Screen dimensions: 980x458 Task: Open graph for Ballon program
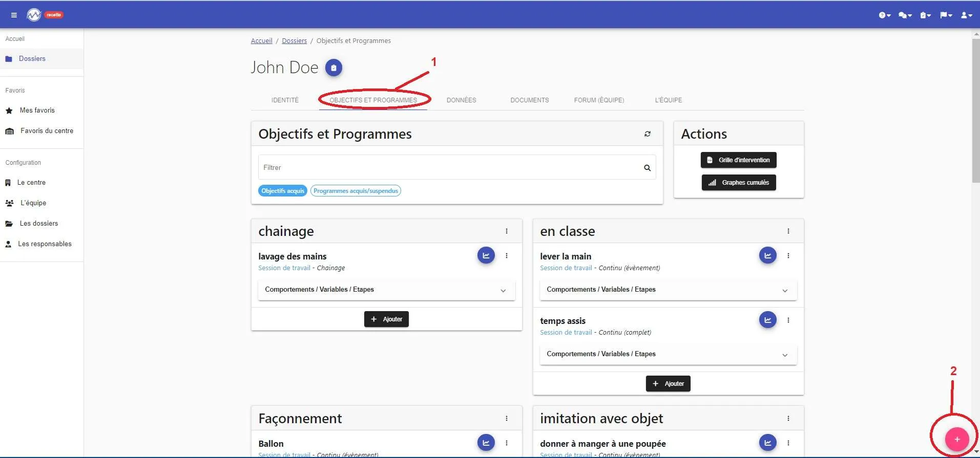click(x=486, y=443)
